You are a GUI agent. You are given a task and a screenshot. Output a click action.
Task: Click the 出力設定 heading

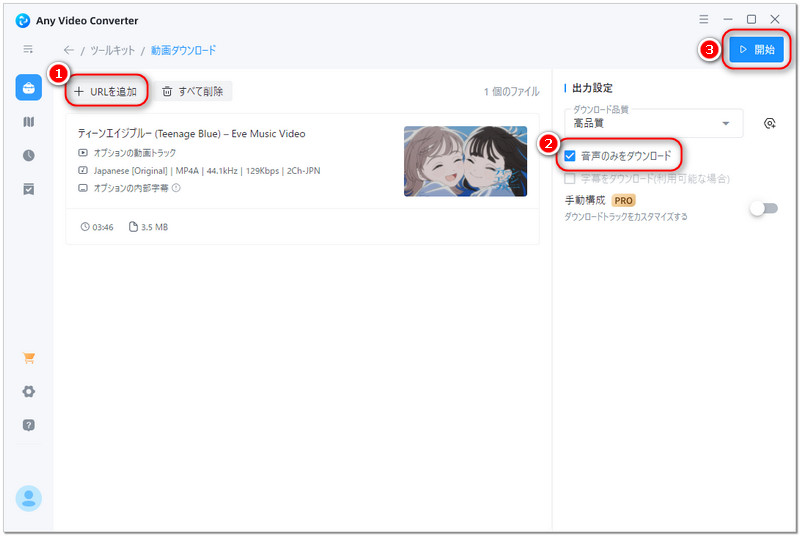point(592,88)
